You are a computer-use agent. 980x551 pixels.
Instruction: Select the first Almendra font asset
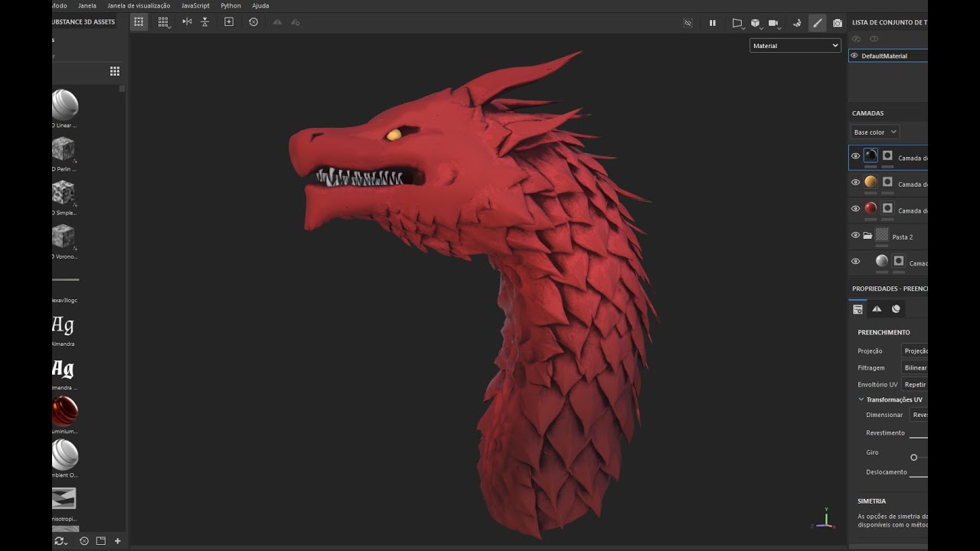pyautogui.click(x=64, y=324)
